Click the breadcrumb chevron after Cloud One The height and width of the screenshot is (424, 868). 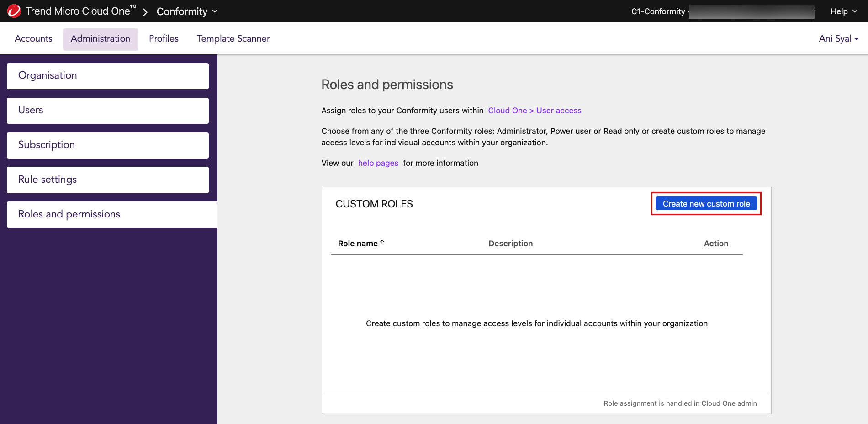pyautogui.click(x=145, y=12)
